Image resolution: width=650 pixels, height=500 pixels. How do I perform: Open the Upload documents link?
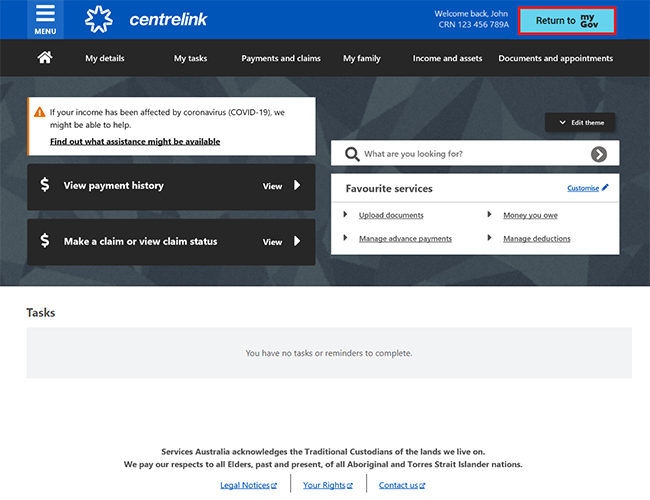click(x=391, y=215)
